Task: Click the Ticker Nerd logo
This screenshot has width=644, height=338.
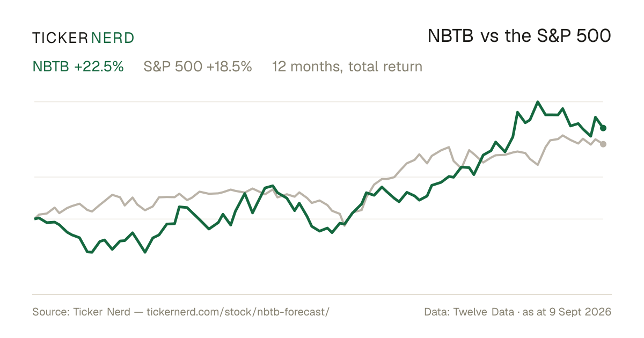Action: coord(83,38)
